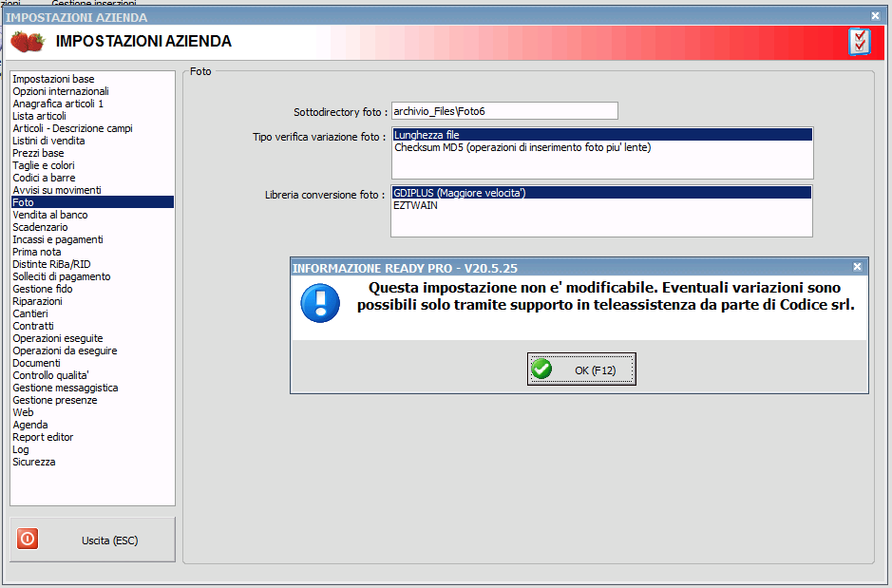This screenshot has width=892, height=588.
Task: Select Prezzi base in settings list
Action: 93,153
